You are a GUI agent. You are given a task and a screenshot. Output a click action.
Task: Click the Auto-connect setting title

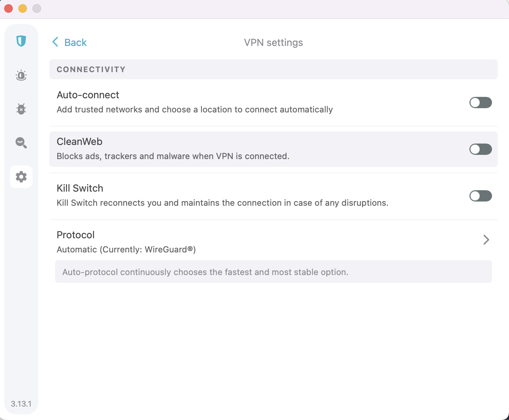pos(88,95)
